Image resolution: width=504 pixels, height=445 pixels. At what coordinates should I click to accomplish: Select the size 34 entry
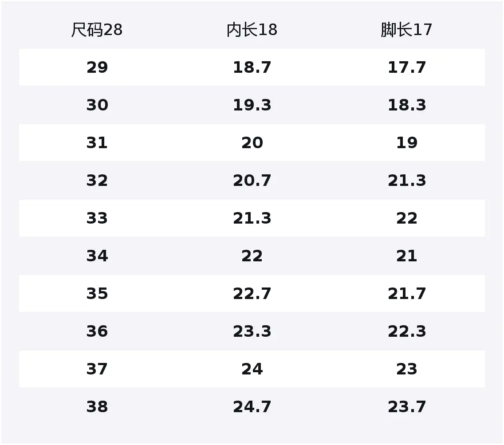(97, 256)
